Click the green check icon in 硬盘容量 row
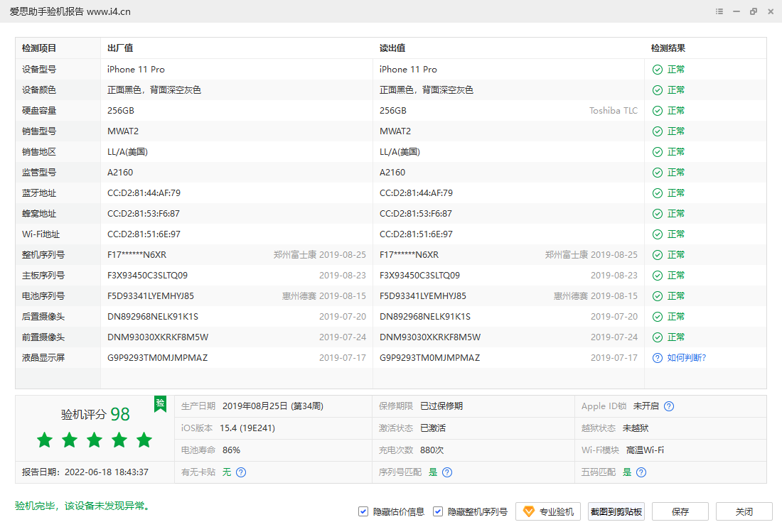The width and height of the screenshot is (782, 532). click(x=658, y=111)
